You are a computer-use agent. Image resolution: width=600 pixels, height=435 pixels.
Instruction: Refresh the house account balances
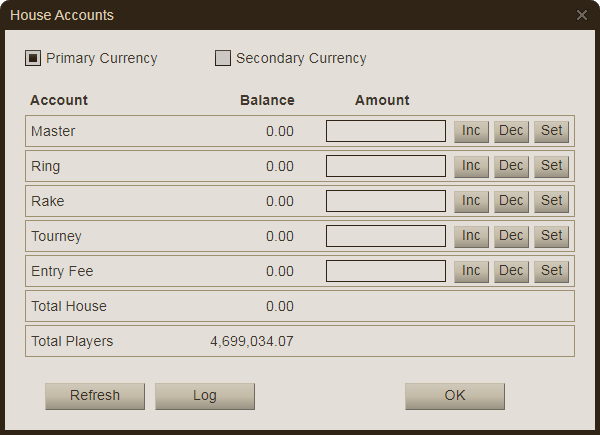click(95, 396)
